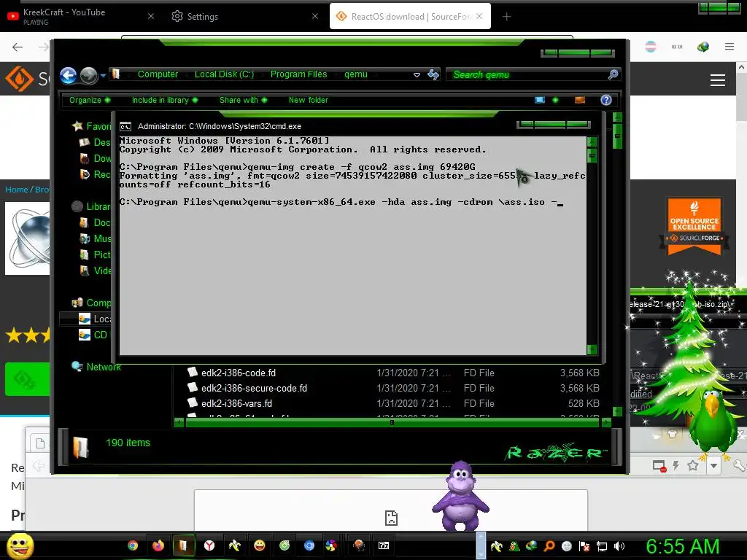This screenshot has height=560, width=747.
Task: Click the 6:55 AM clock
Action: [x=682, y=546]
